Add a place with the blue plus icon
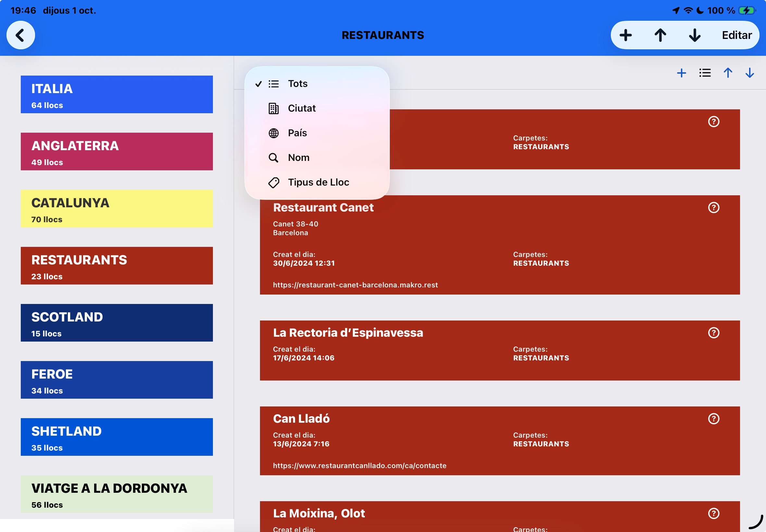 coord(682,73)
